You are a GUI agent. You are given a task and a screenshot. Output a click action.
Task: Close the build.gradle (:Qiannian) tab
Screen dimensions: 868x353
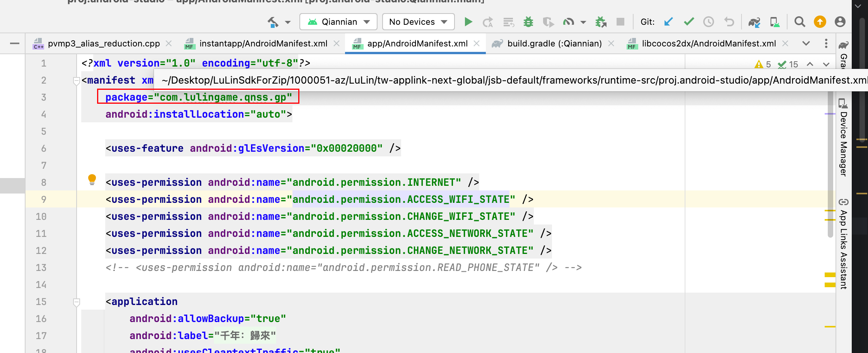click(611, 43)
